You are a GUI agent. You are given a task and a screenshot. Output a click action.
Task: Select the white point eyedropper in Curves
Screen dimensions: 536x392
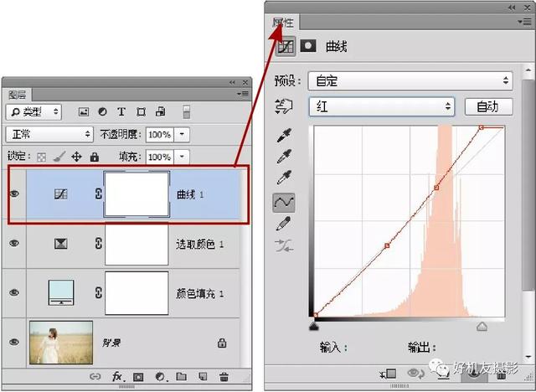(x=285, y=178)
